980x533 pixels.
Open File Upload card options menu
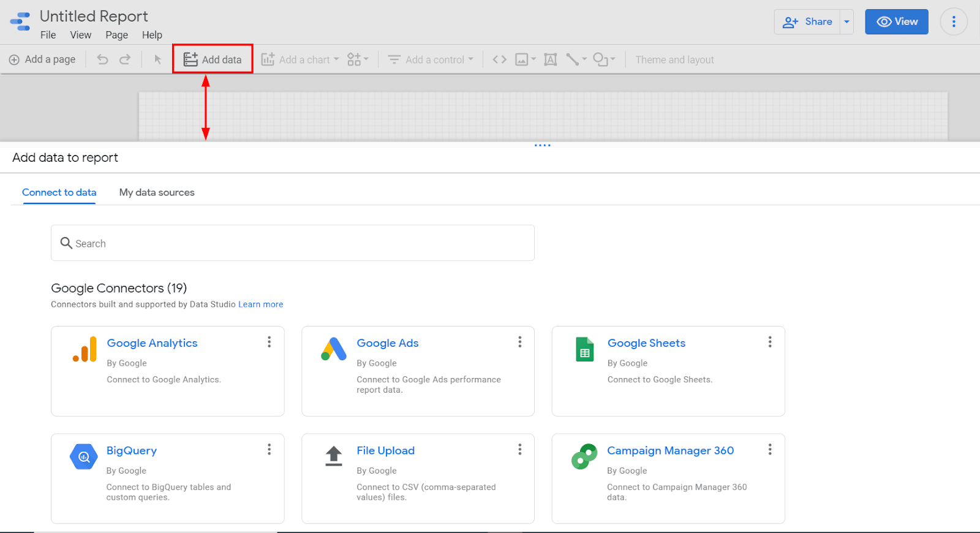519,450
